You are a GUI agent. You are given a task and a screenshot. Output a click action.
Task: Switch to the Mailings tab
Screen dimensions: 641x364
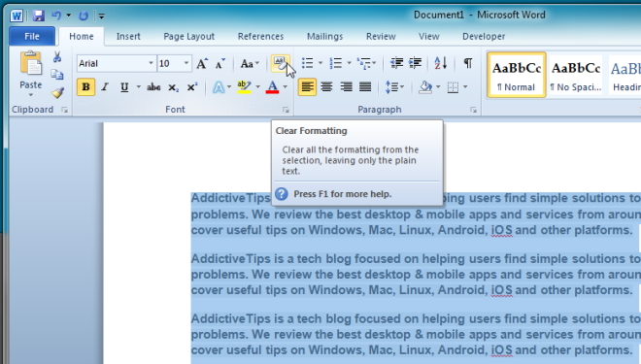(x=325, y=36)
